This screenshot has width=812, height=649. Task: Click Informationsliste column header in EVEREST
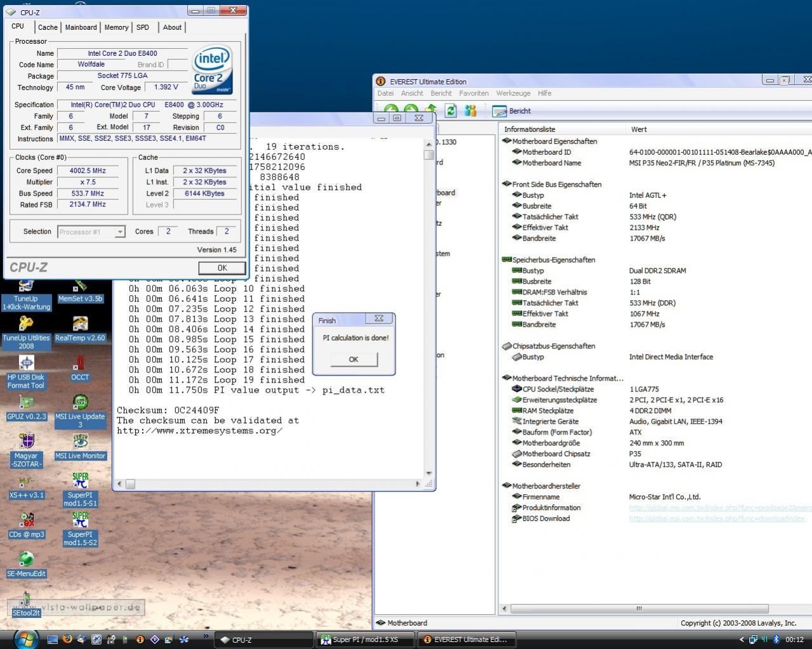562,129
